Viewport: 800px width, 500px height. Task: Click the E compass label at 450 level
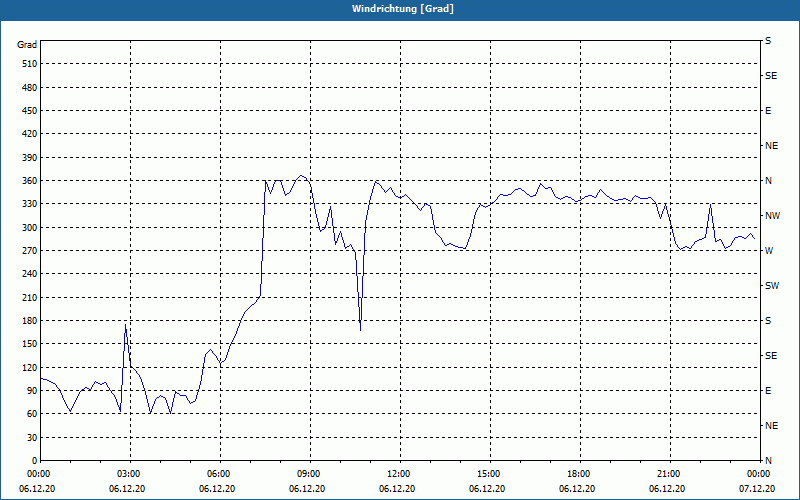768,111
